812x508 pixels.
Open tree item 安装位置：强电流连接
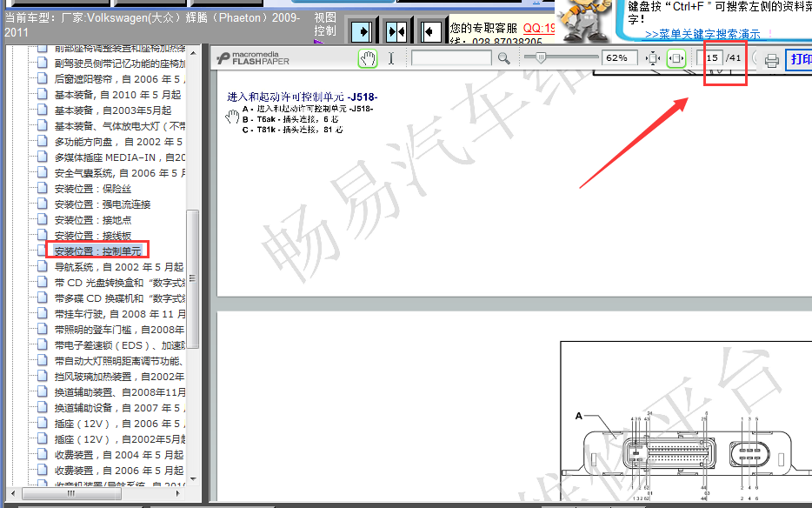point(103,204)
